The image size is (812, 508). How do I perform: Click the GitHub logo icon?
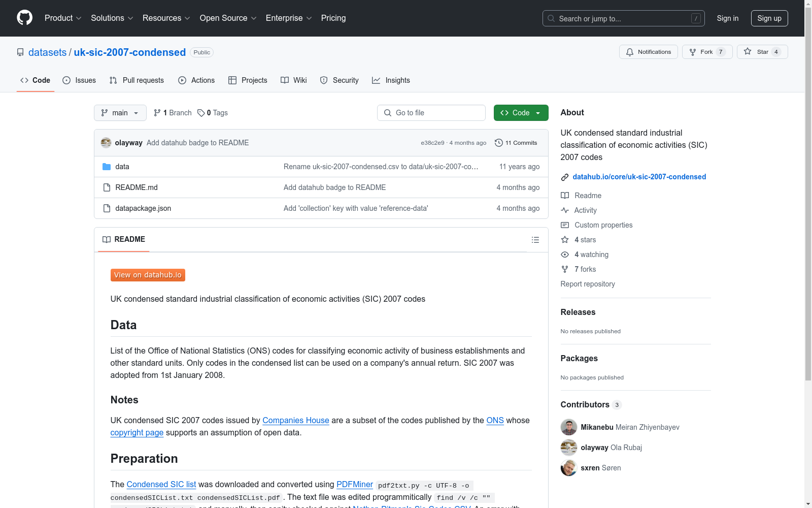(24, 18)
